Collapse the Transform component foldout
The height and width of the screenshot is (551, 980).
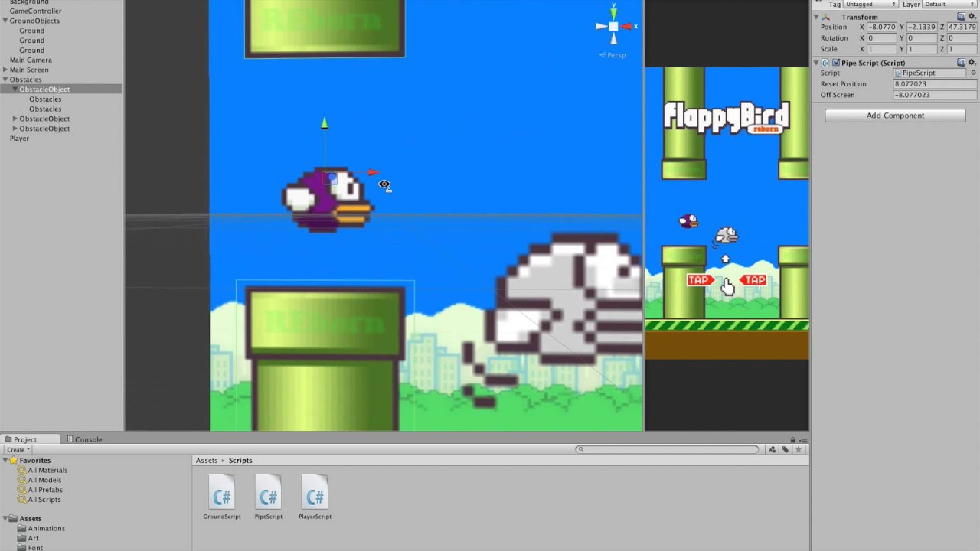tap(816, 17)
